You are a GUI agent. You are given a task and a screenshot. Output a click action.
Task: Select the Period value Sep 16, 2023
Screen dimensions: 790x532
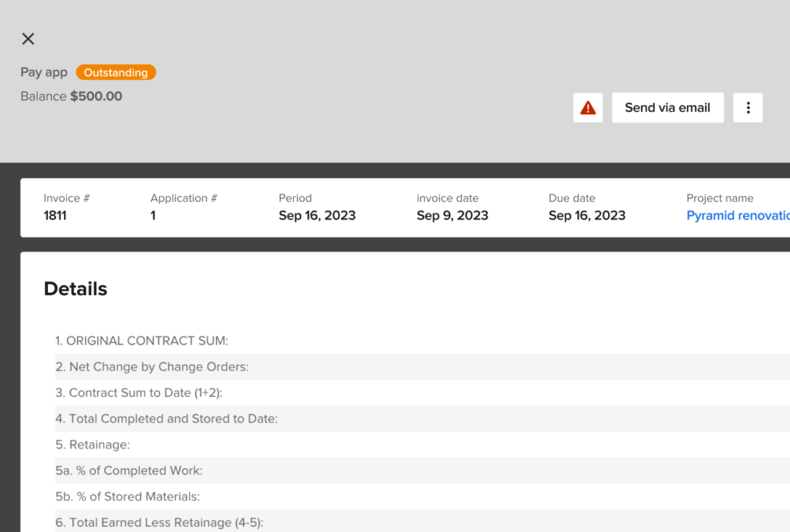click(x=317, y=215)
